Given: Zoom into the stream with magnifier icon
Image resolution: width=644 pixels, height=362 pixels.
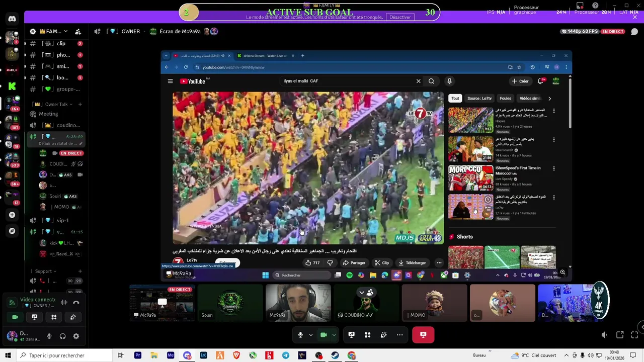Looking at the screenshot, I should 562,273.
